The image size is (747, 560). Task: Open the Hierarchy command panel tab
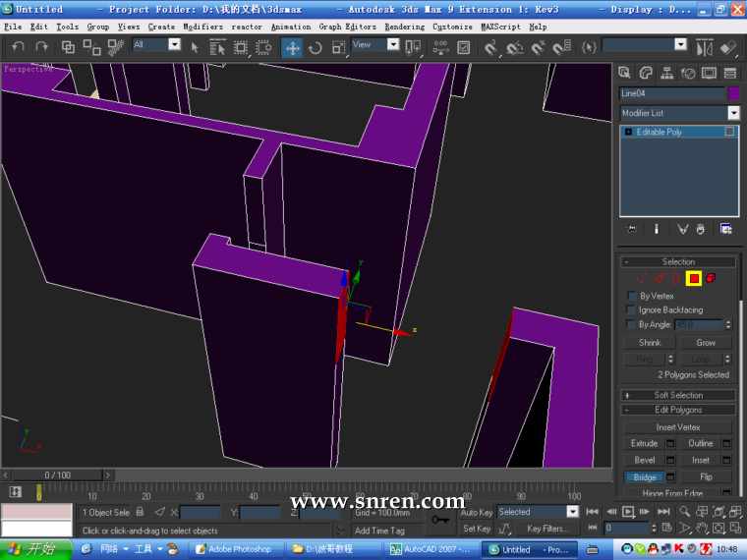(x=666, y=73)
